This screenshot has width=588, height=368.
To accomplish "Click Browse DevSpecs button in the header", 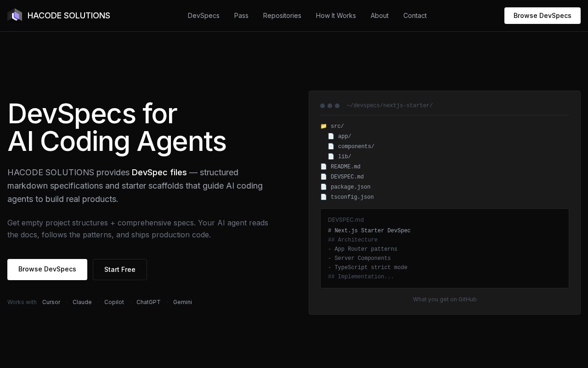I will (x=543, y=16).
